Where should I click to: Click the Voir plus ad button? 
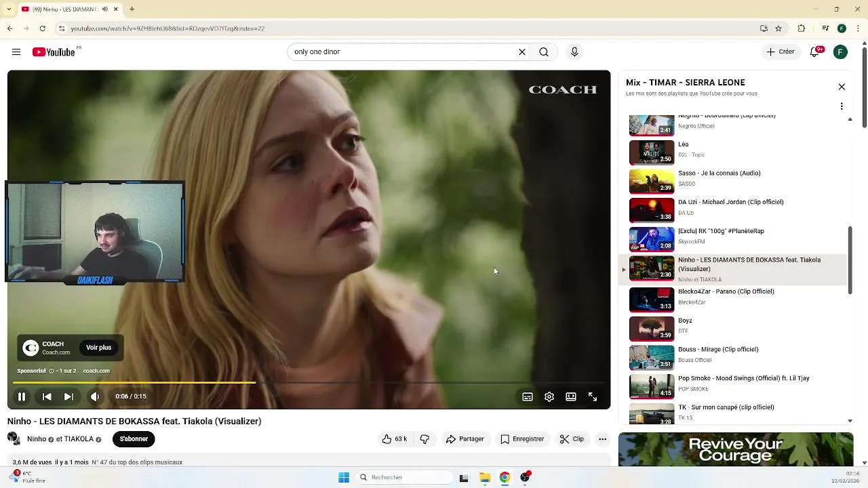tap(98, 348)
